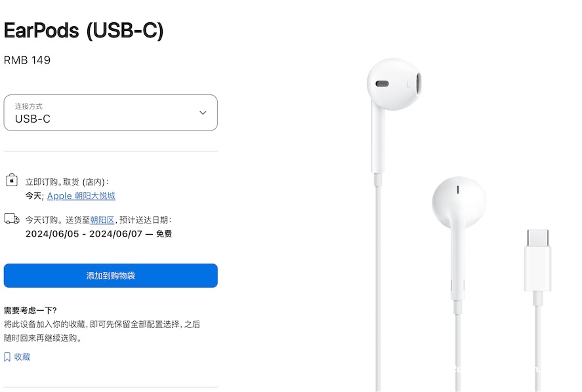Click the 需要考虑一下? heading

[x=30, y=311]
